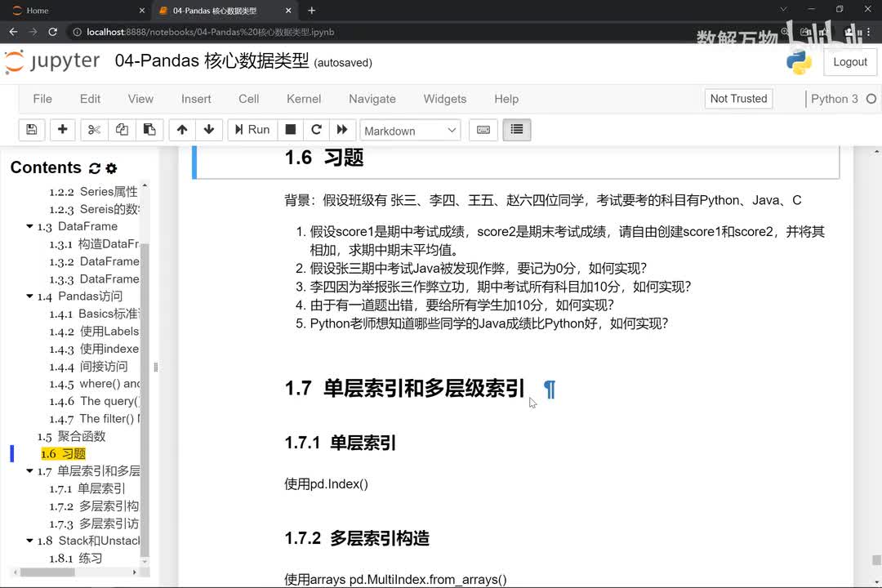The width and height of the screenshot is (882, 588).
Task: Click the browser address bar URL
Action: 211,32
